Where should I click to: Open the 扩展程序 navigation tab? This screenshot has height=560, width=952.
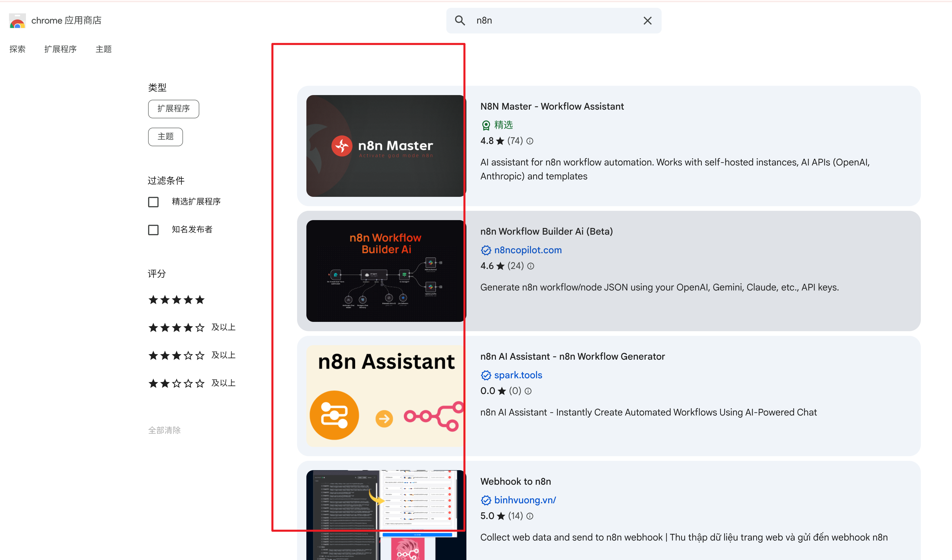click(61, 49)
